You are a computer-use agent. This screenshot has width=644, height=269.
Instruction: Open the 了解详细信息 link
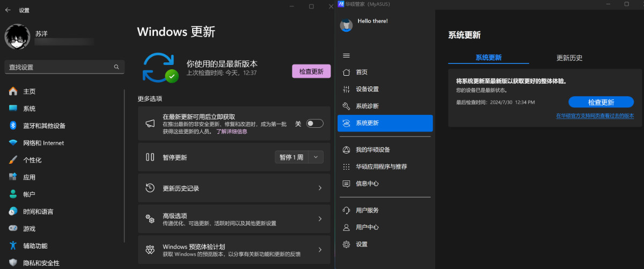point(232,132)
